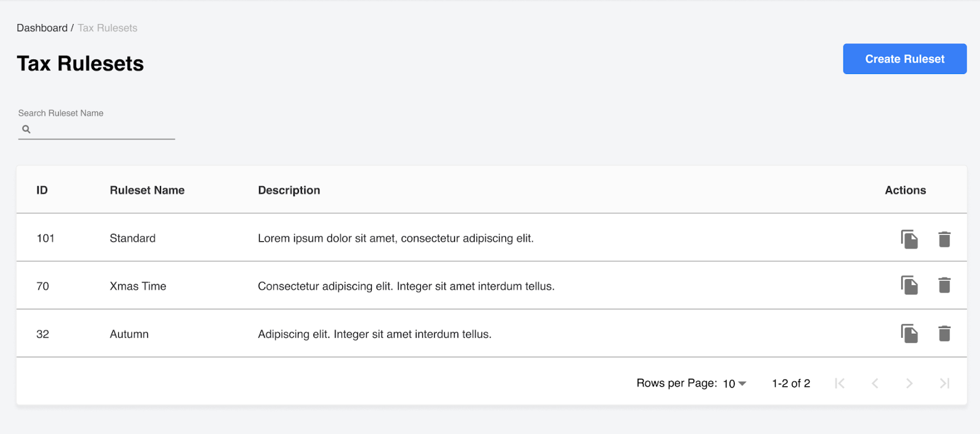Open the Rows per Page dropdown
The width and height of the screenshot is (980, 434).
tap(734, 384)
